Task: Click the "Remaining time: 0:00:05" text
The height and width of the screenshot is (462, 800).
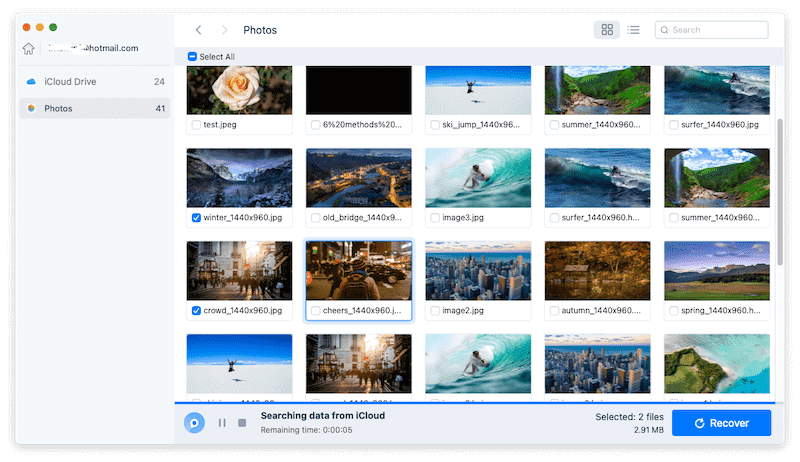Action: pos(307,430)
